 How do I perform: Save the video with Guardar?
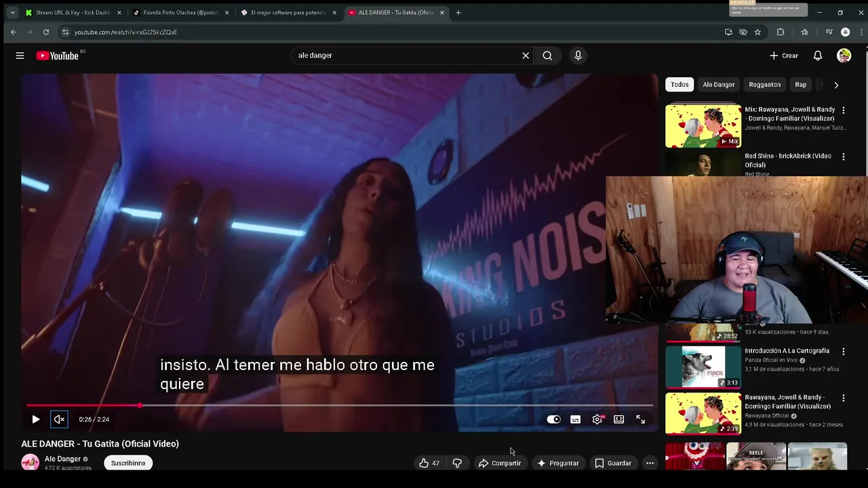[x=613, y=463]
